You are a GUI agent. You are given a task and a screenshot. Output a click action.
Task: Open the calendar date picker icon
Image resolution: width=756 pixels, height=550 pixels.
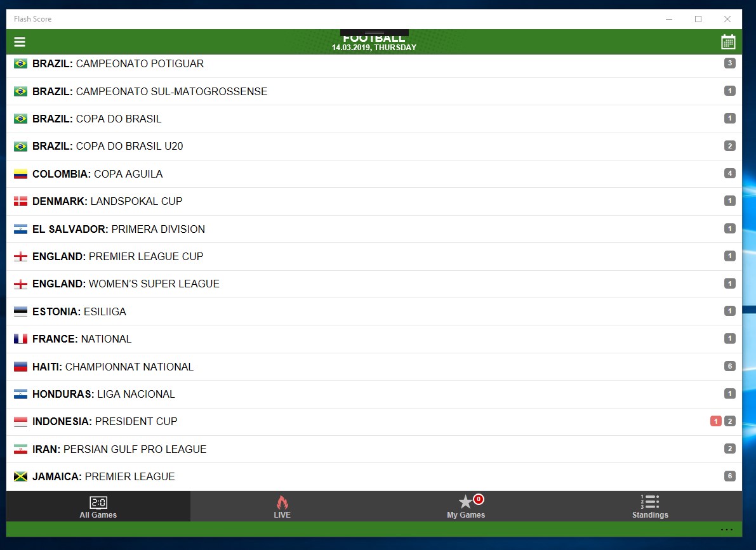point(728,42)
